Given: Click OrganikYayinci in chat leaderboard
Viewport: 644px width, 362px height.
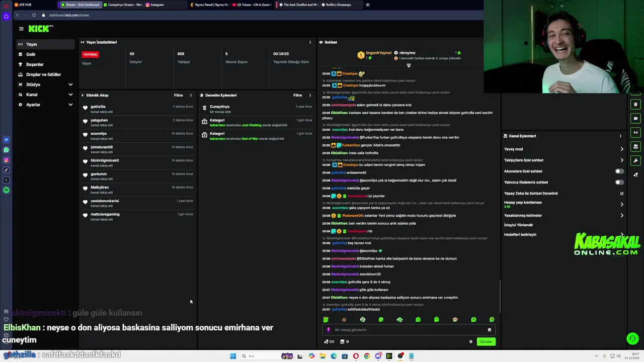Looking at the screenshot, I should point(378,53).
